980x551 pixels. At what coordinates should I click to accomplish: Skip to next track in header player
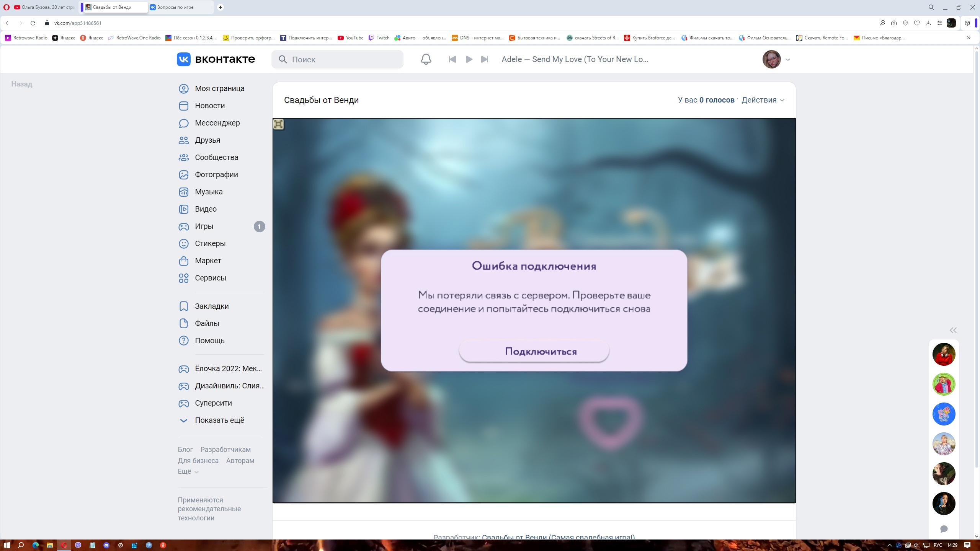tap(485, 59)
